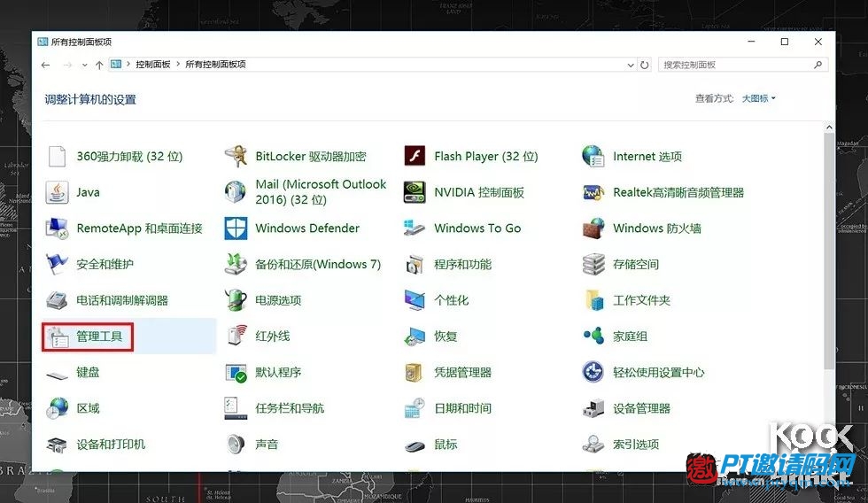868x503 pixels.
Task: Click the scrollbar up arrow
Action: pos(829,128)
